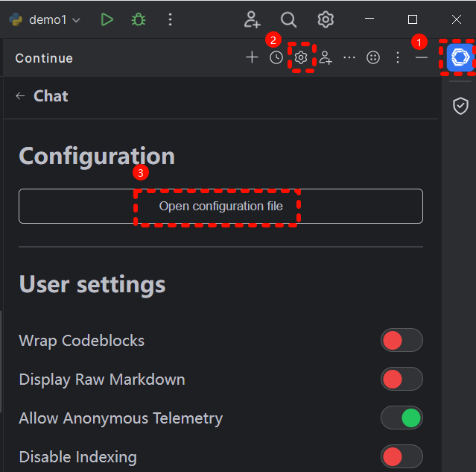Click the add-user icon in Continue toolbar
The image size is (476, 472).
(326, 57)
